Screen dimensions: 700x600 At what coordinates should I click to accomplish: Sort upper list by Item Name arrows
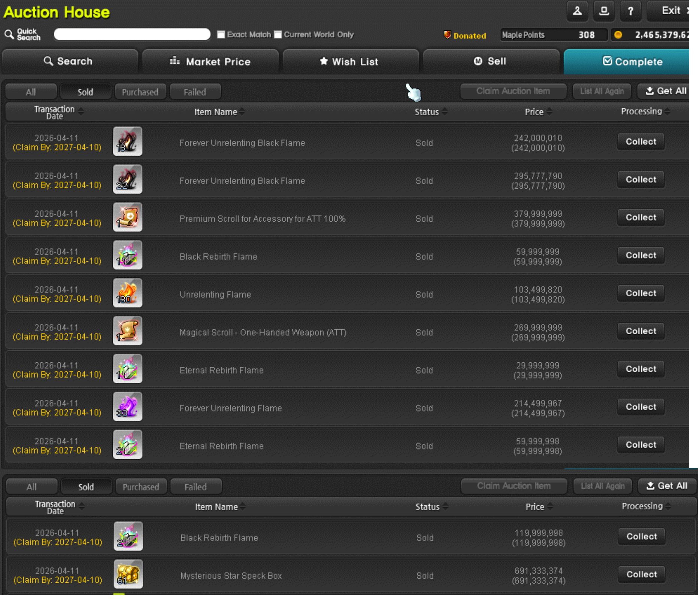tap(242, 112)
